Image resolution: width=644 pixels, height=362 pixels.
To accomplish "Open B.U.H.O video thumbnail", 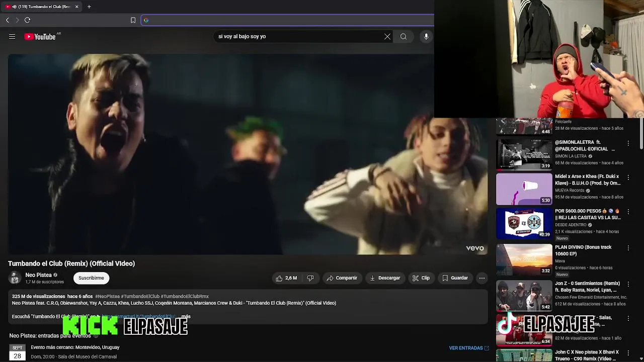I will pos(524,189).
